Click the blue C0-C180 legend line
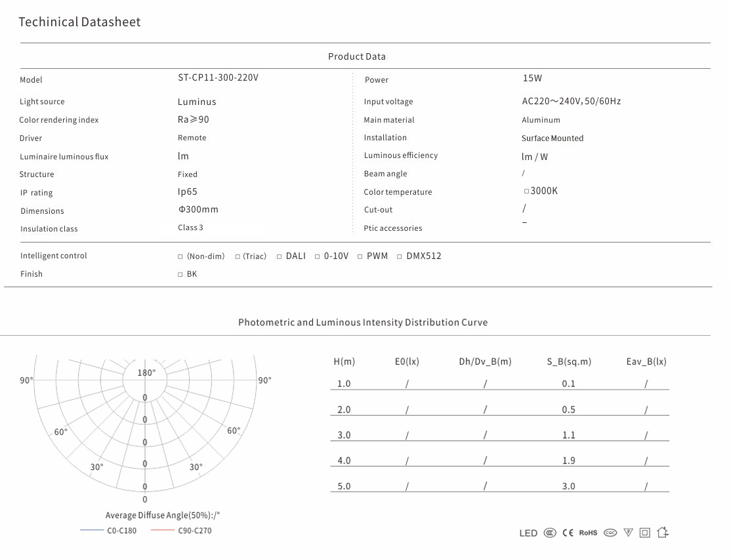This screenshot has height=560, width=731. [92, 530]
